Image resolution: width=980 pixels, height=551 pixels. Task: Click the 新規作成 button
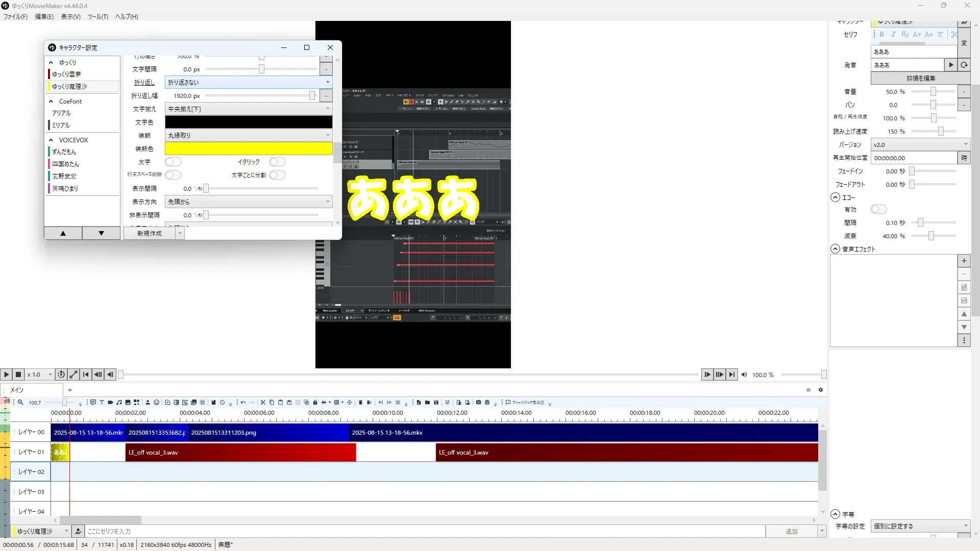pos(149,233)
